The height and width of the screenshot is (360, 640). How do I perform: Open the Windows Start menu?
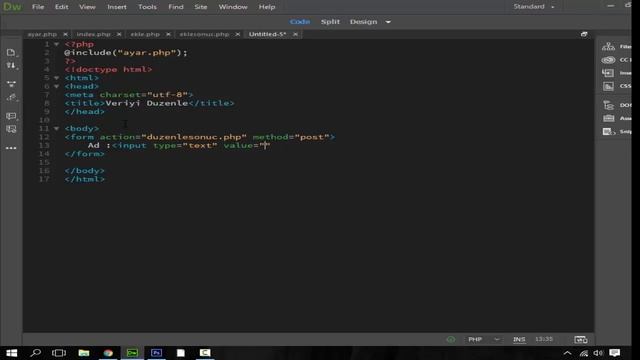(x=11, y=353)
